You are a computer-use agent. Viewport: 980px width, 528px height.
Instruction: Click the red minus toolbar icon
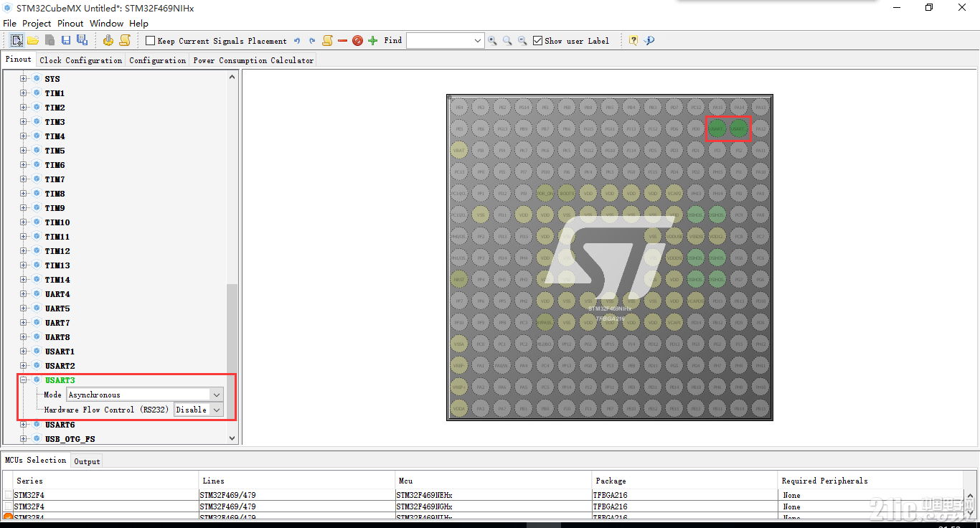(342, 41)
